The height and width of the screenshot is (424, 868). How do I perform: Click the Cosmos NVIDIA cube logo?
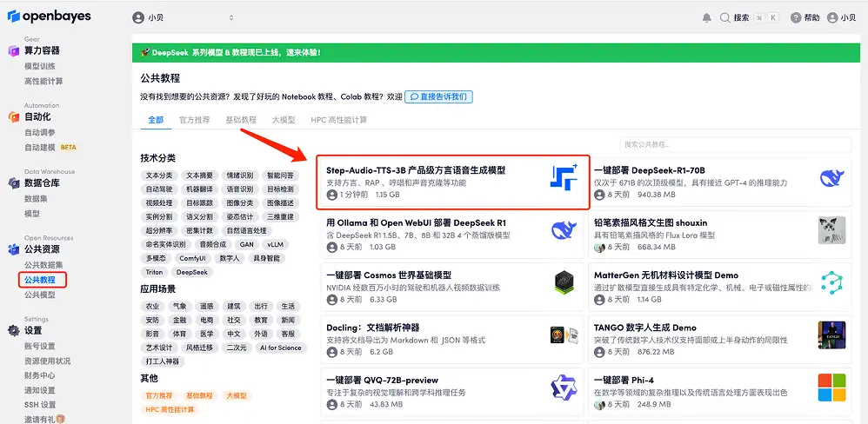[x=564, y=282]
